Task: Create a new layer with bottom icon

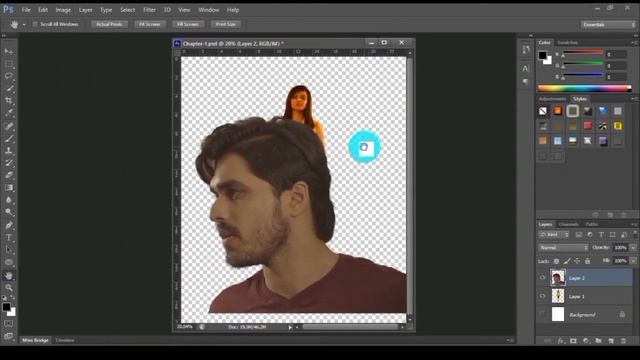Action: pyautogui.click(x=611, y=341)
